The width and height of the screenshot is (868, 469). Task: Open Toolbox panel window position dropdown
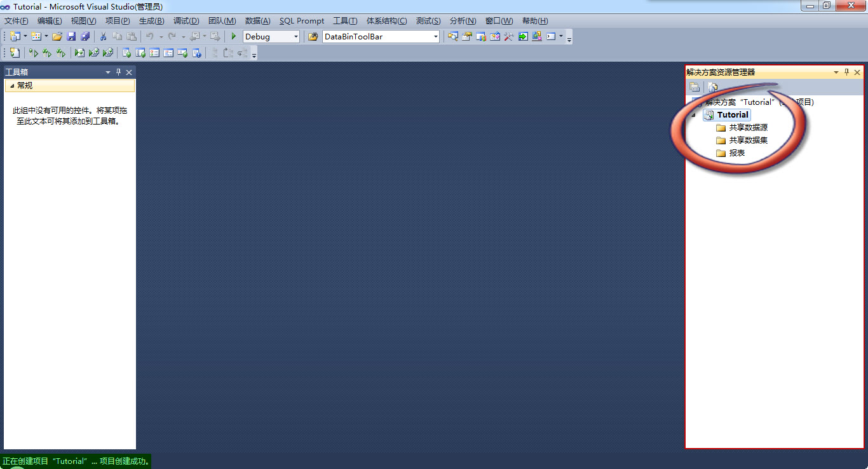[x=108, y=72]
